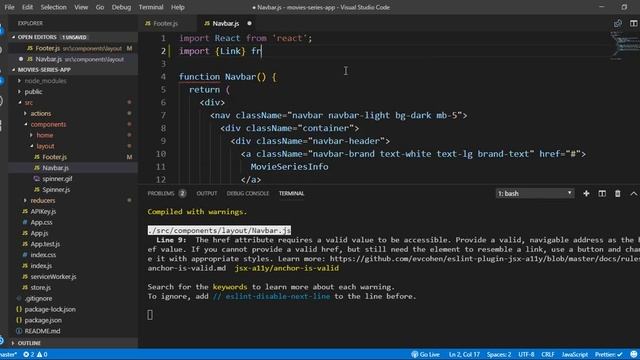Open the Go menu
Screen dimensions: 640x360
[x=100, y=7]
